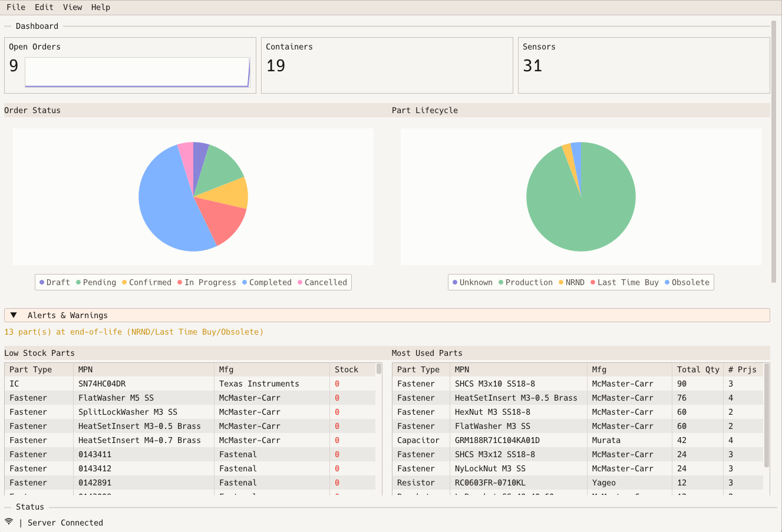The height and width of the screenshot is (532, 782).
Task: Toggle the Last Time Buy legend entry
Action: (625, 282)
